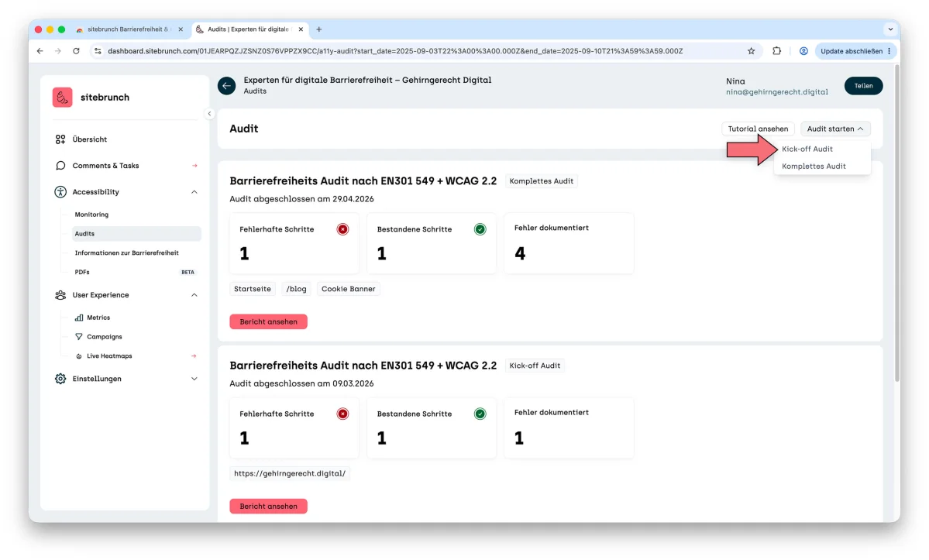The image size is (929, 560).
Task: Click the Live Heatmaps flame icon
Action: [79, 356]
